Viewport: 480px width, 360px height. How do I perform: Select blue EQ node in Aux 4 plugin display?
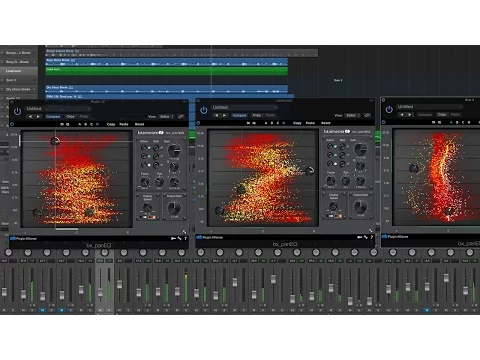414,167
